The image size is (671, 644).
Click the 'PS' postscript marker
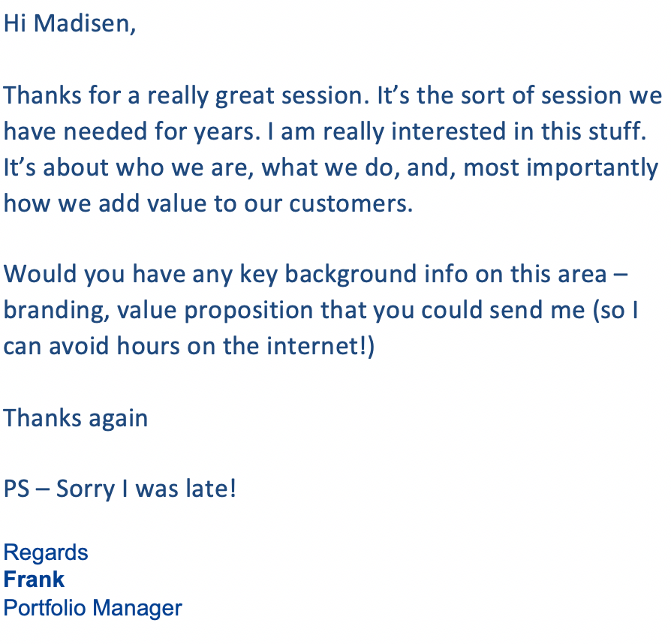(x=17, y=489)
